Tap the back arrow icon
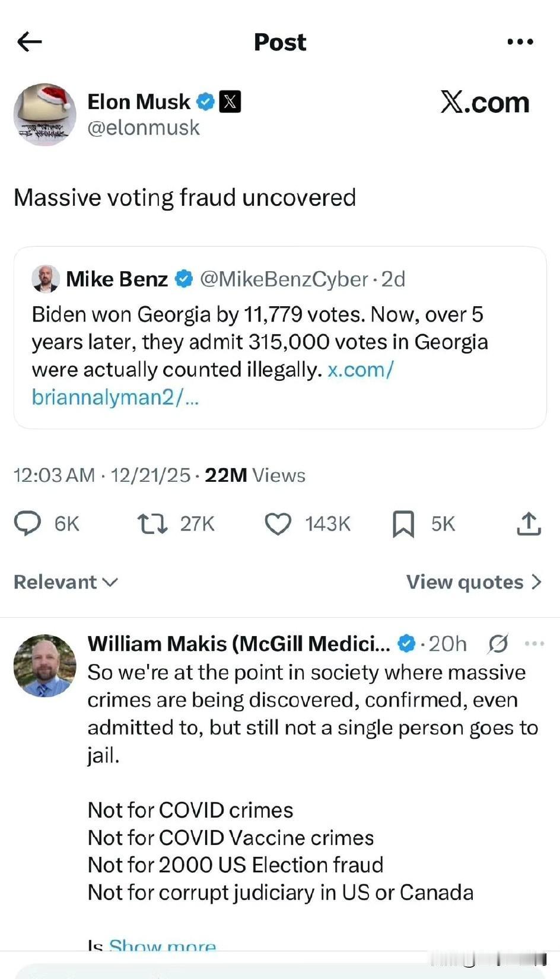This screenshot has width=560, height=979. [30, 42]
